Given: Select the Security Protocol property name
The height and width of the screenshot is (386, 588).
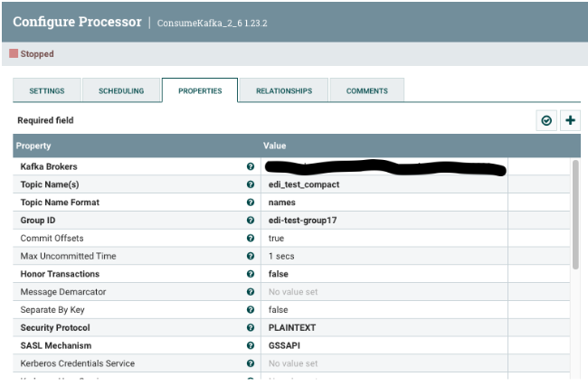Looking at the screenshot, I should (55, 327).
